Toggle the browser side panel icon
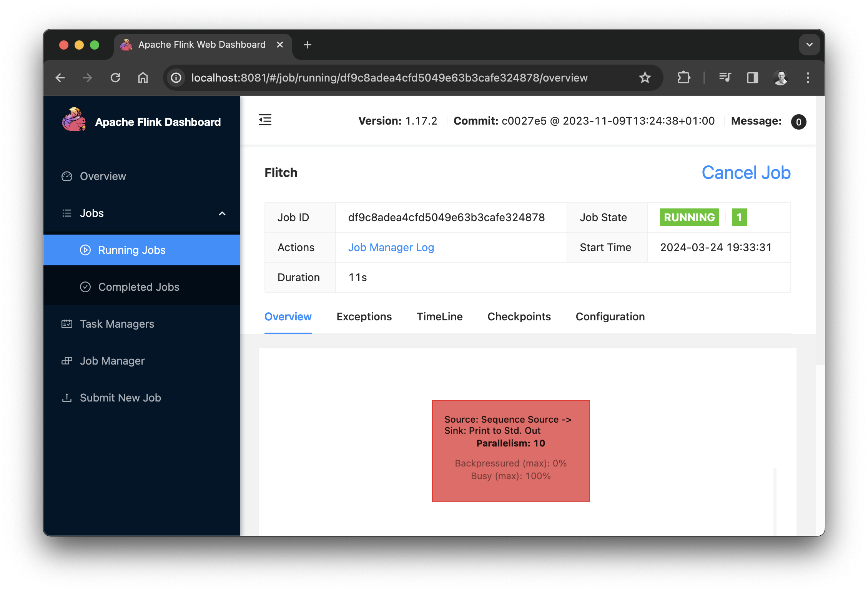The width and height of the screenshot is (868, 593). click(x=752, y=78)
